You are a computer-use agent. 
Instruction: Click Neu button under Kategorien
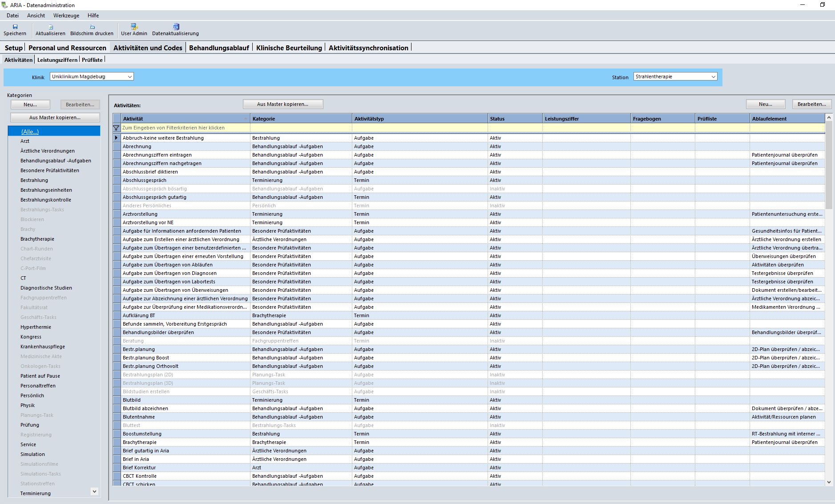(30, 105)
